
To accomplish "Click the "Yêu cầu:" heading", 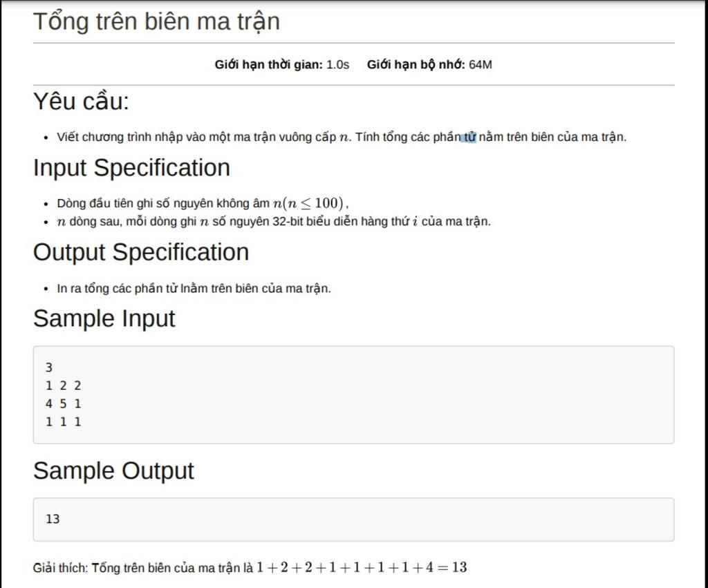I will (81, 102).
